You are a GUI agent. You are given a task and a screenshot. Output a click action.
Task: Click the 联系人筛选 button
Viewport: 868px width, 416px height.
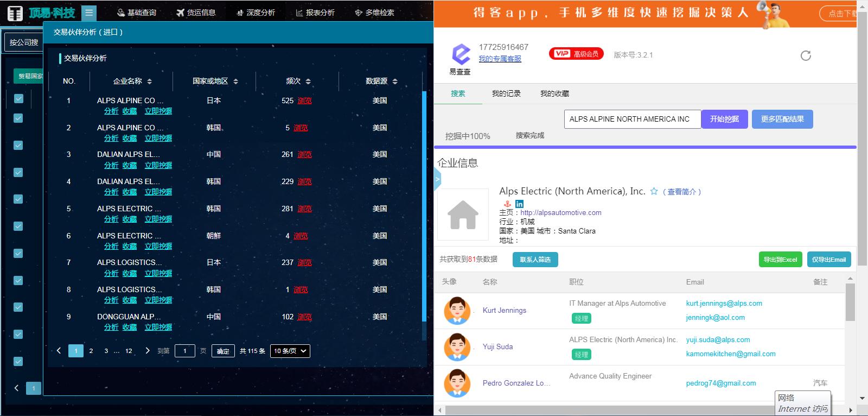pyautogui.click(x=535, y=260)
